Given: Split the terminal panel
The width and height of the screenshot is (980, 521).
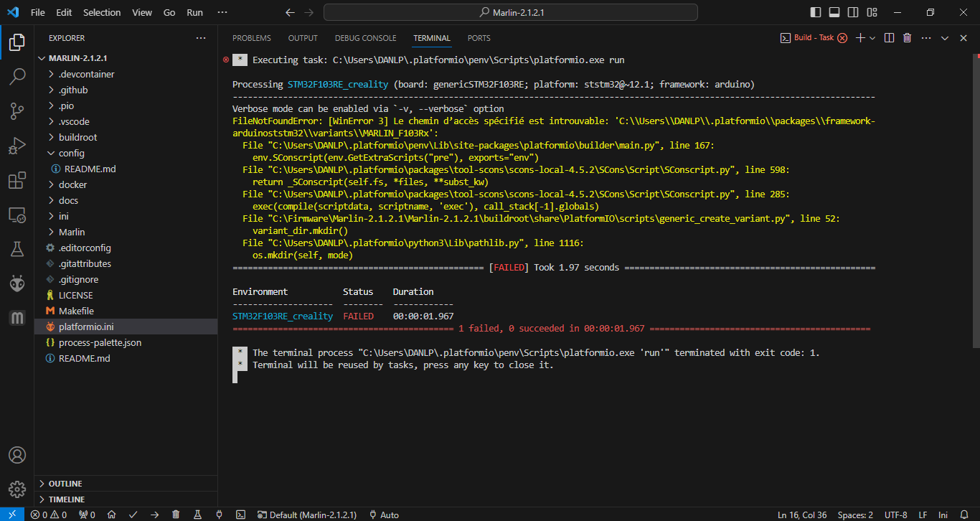Looking at the screenshot, I should pos(889,38).
